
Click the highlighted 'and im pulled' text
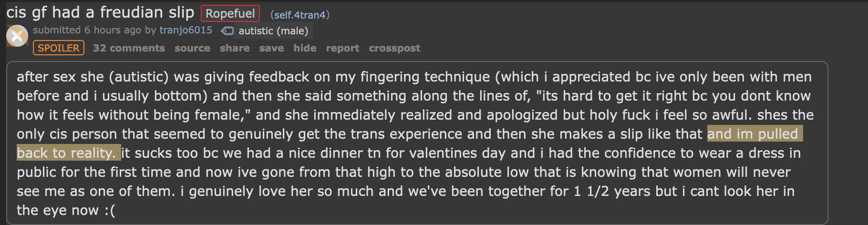[x=754, y=134]
